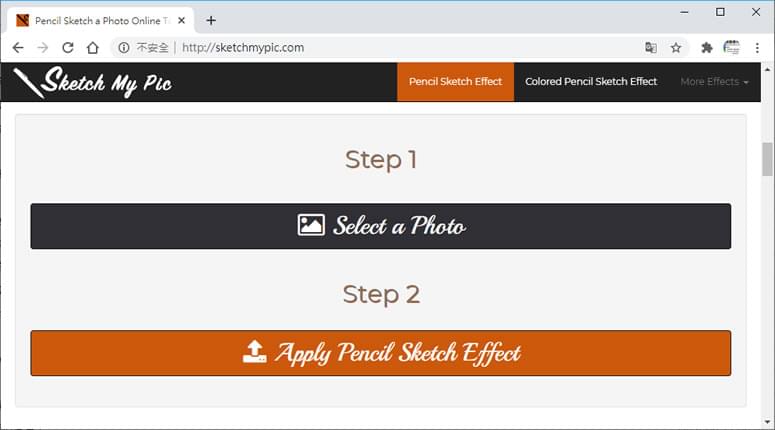Select the Pencil Sketch Effect tab
775x430 pixels.
pyautogui.click(x=455, y=82)
